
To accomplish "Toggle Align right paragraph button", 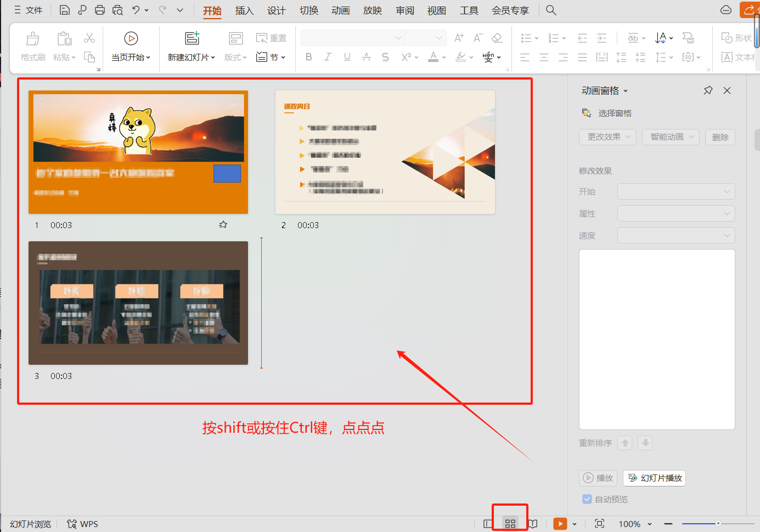I will point(563,57).
